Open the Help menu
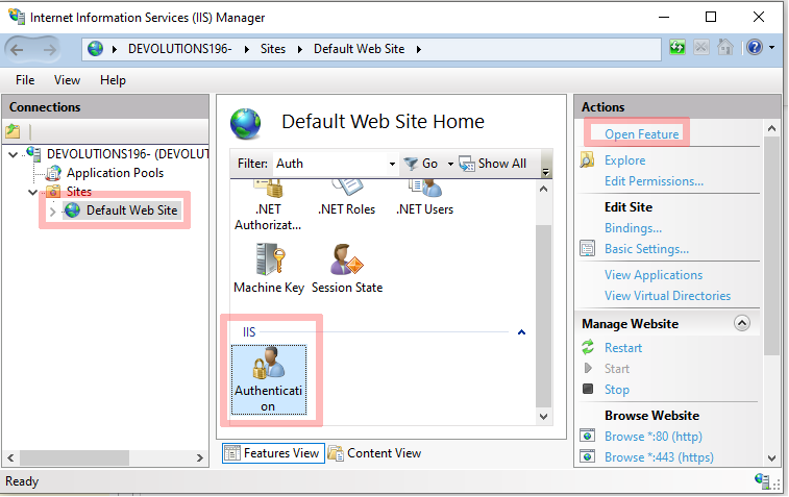Viewport: 789px width, 497px height. pyautogui.click(x=113, y=80)
